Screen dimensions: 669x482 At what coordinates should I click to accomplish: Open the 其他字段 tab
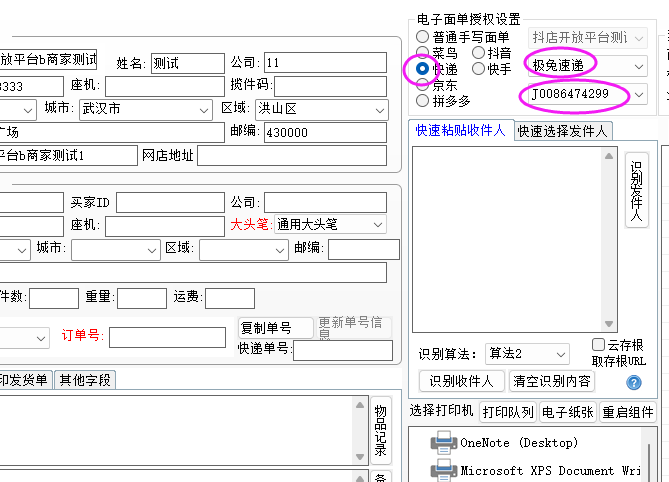coord(85,380)
